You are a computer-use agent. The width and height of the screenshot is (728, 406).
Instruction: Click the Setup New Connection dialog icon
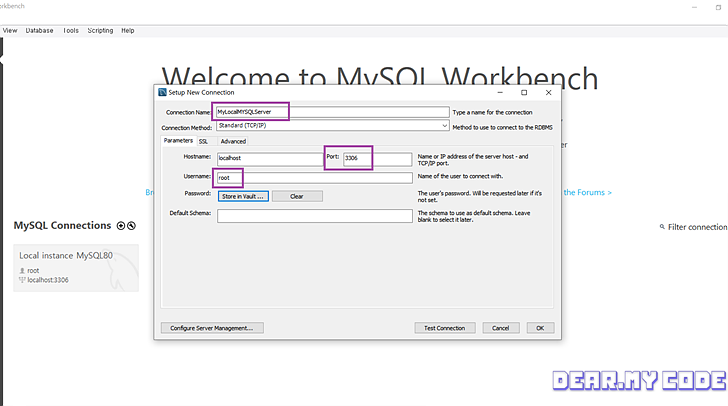pos(162,92)
